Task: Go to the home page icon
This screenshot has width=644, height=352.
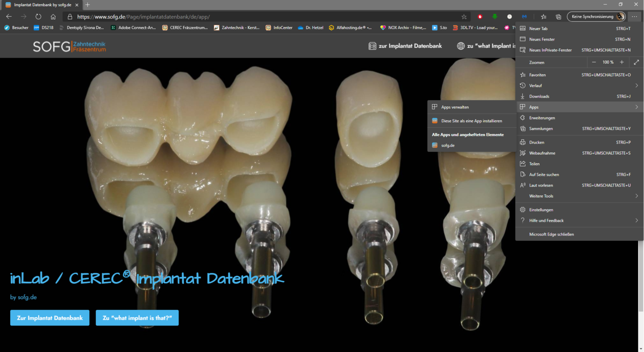Action: (x=53, y=17)
